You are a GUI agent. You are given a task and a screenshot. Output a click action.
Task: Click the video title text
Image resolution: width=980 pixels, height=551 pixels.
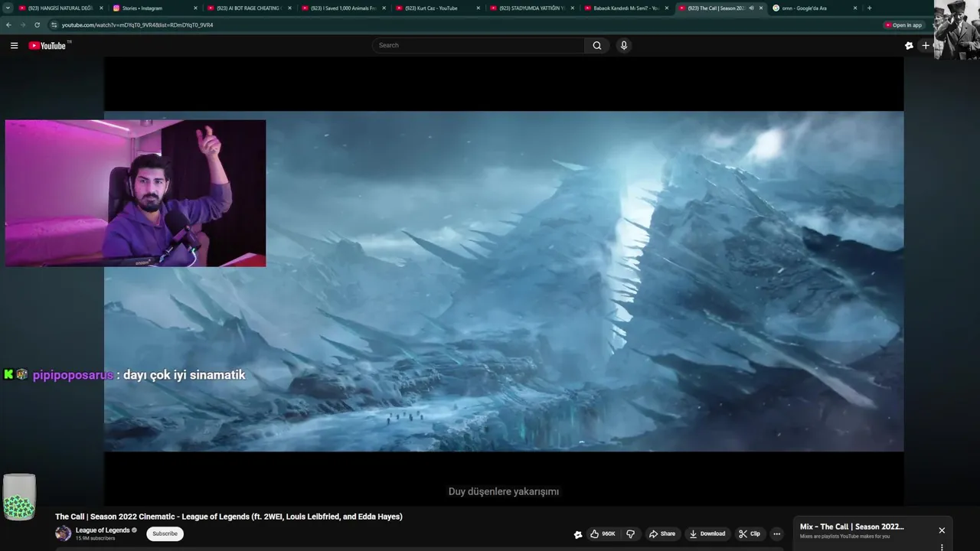pyautogui.click(x=229, y=517)
